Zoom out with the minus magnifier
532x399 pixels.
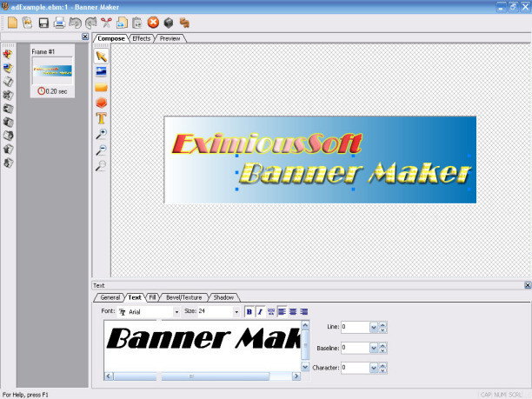tap(101, 150)
